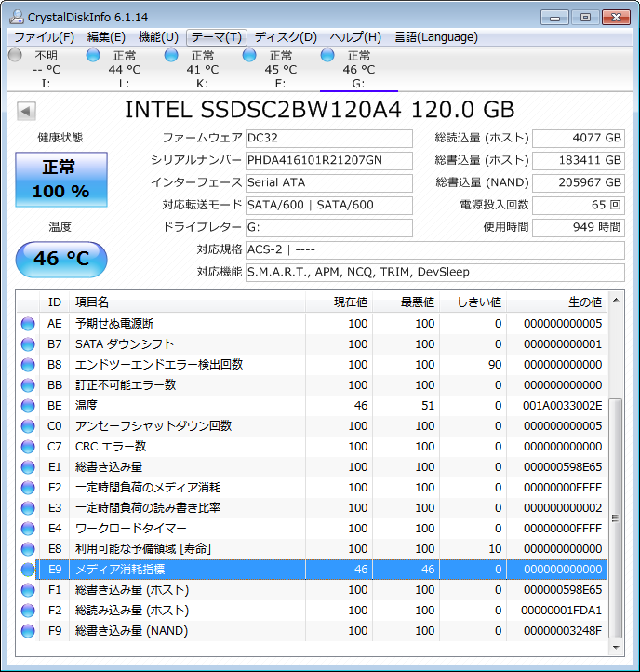Click the 46 °C temperature button

point(61,259)
